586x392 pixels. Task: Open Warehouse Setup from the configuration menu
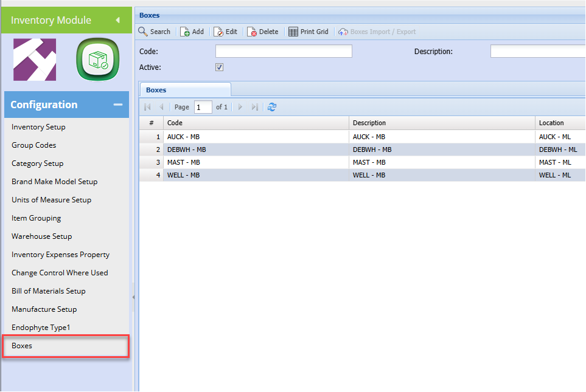point(41,236)
